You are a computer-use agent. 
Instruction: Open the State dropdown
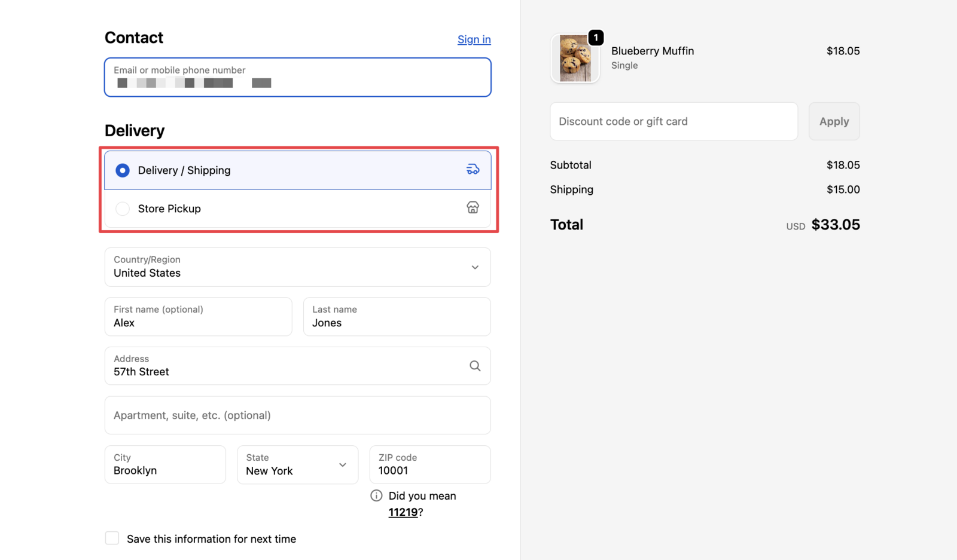[298, 464]
